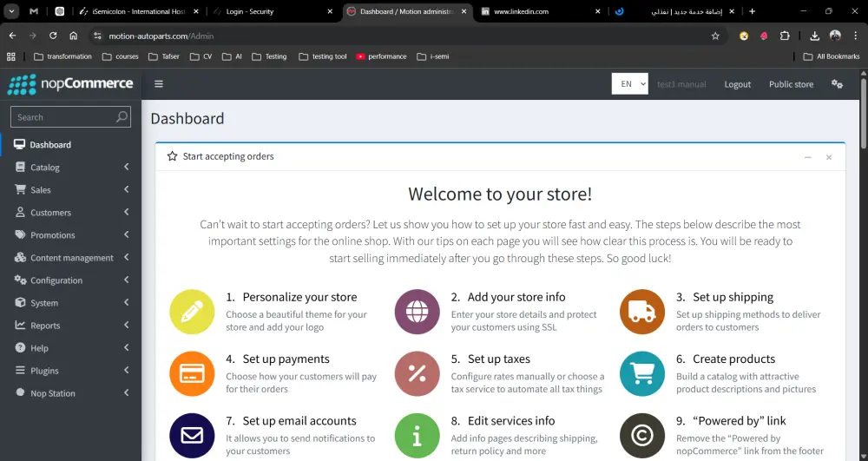
Task: Click the Personalize your store pencil icon
Action: pyautogui.click(x=192, y=312)
